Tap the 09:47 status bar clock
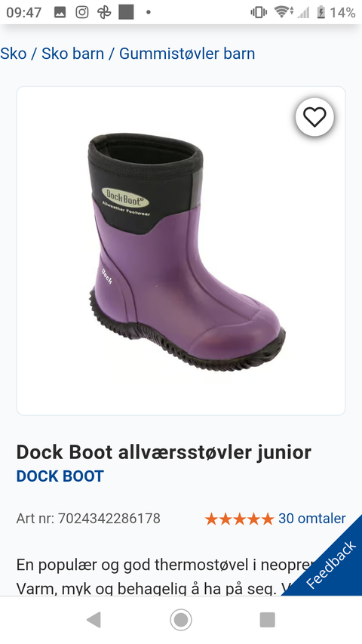This screenshot has height=644, width=362. pyautogui.click(x=24, y=12)
